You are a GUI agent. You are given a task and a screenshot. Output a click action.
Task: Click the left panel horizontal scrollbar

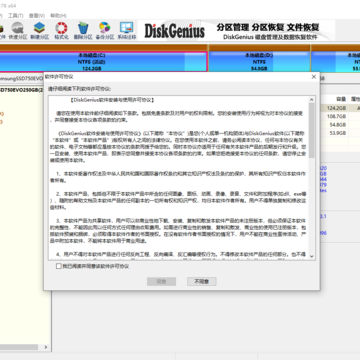19,347
